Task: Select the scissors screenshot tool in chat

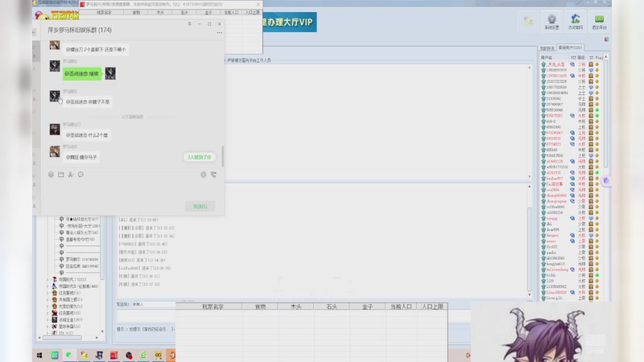Action: click(x=71, y=175)
